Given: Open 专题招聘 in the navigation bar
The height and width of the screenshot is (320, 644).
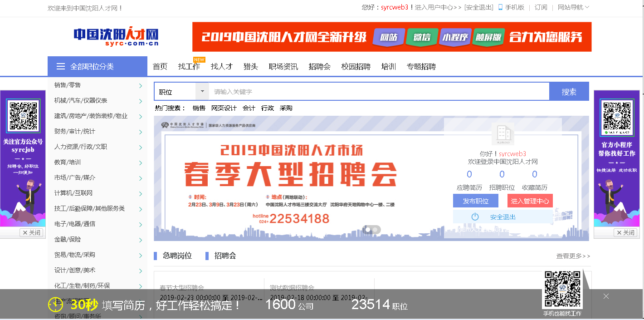Looking at the screenshot, I should pos(421,67).
